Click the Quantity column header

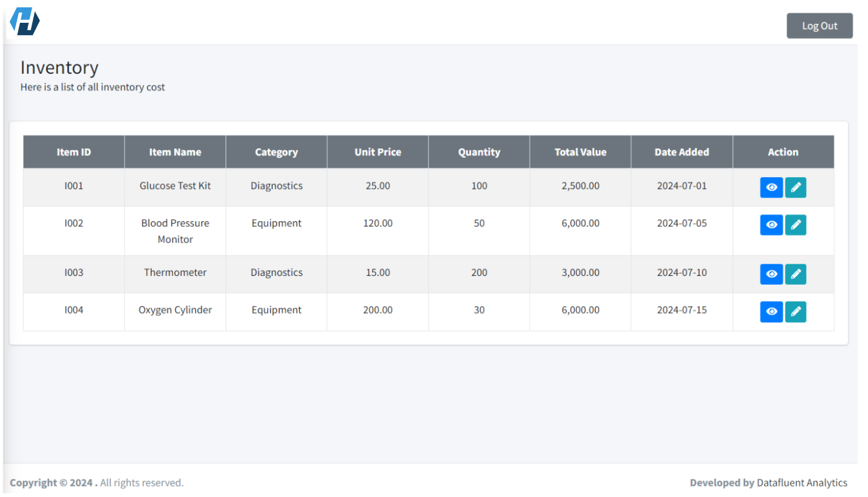tap(479, 152)
